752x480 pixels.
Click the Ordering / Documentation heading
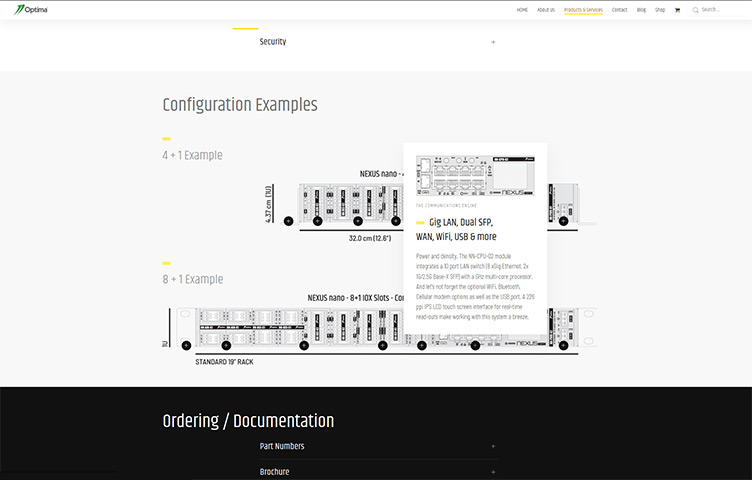pyautogui.click(x=248, y=421)
